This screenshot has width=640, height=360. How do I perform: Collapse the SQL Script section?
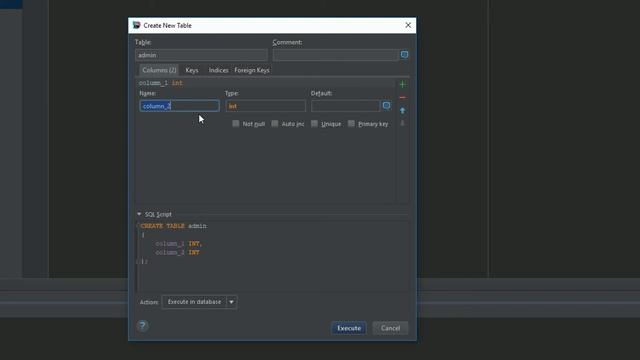coord(139,214)
